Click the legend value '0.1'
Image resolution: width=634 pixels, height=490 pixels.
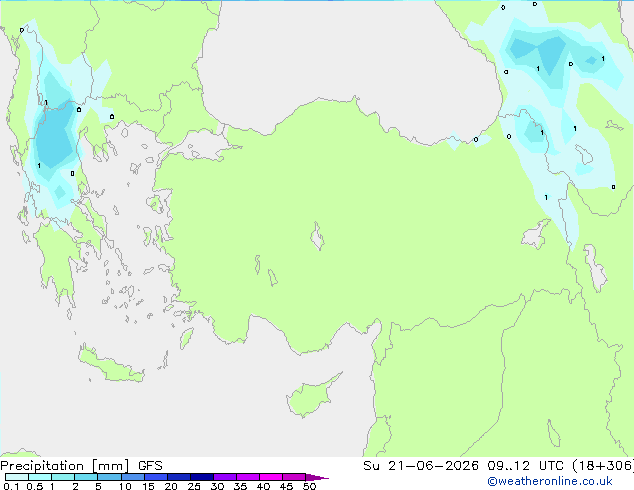pos(11,486)
